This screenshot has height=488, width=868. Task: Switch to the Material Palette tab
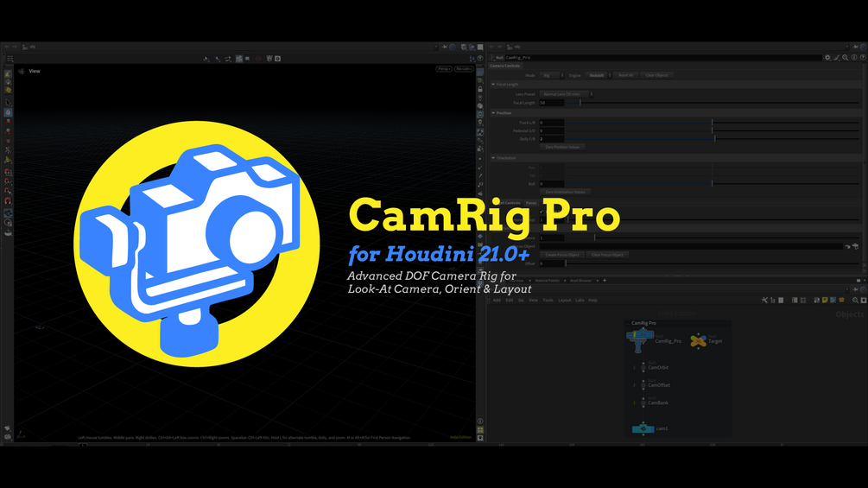[x=547, y=281]
